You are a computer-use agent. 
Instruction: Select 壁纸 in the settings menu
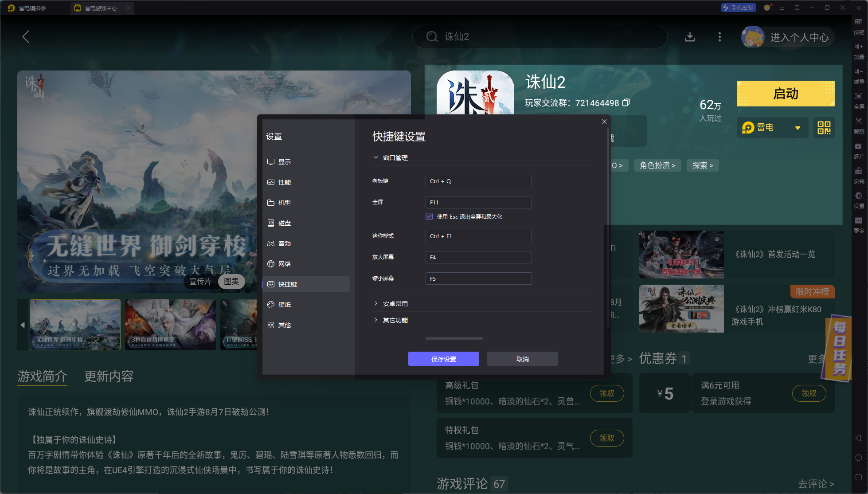[x=284, y=305]
